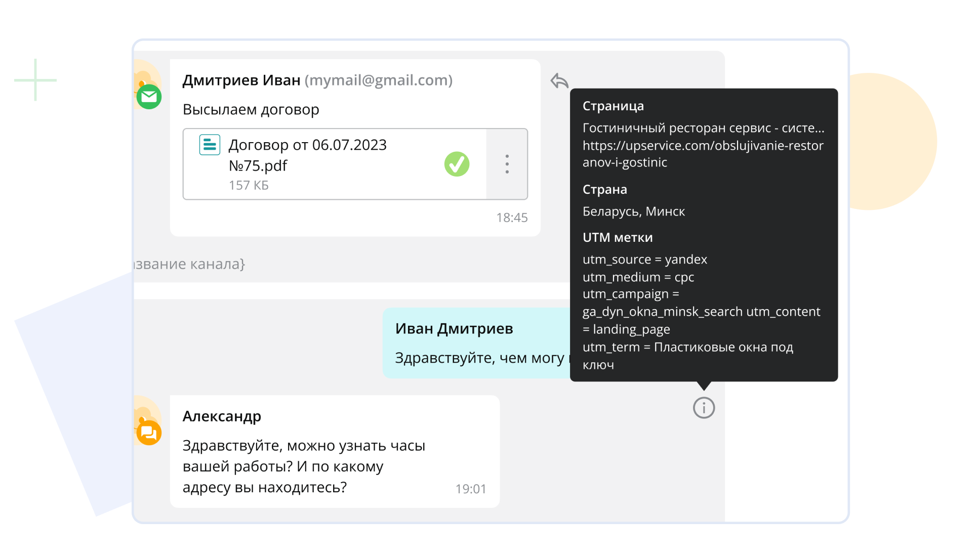
Task: Click the teal PDF document icon in the attachment
Action: tap(209, 145)
